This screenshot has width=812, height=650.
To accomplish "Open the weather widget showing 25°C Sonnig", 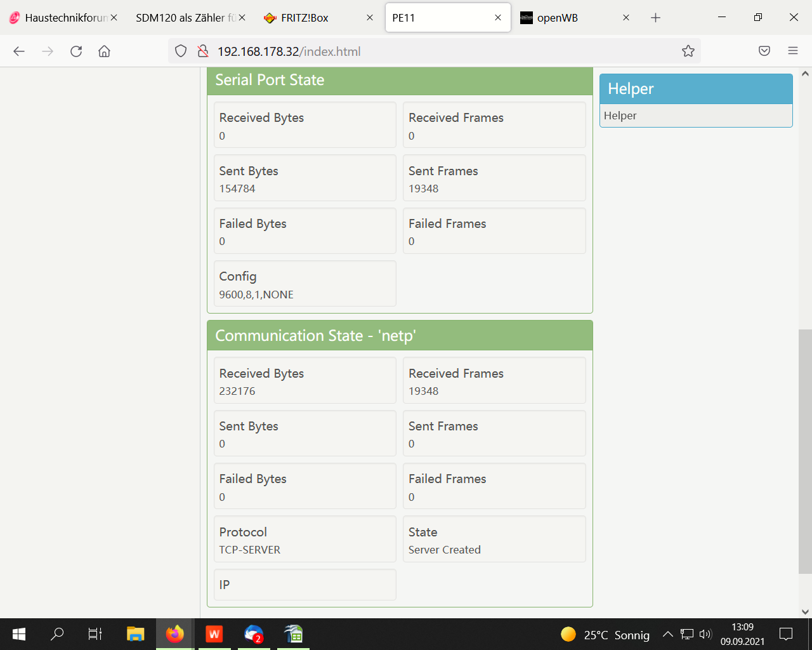I will [x=605, y=635].
